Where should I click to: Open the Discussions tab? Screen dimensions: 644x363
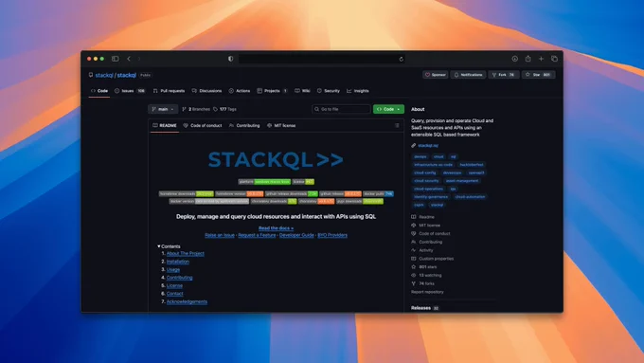coord(206,91)
